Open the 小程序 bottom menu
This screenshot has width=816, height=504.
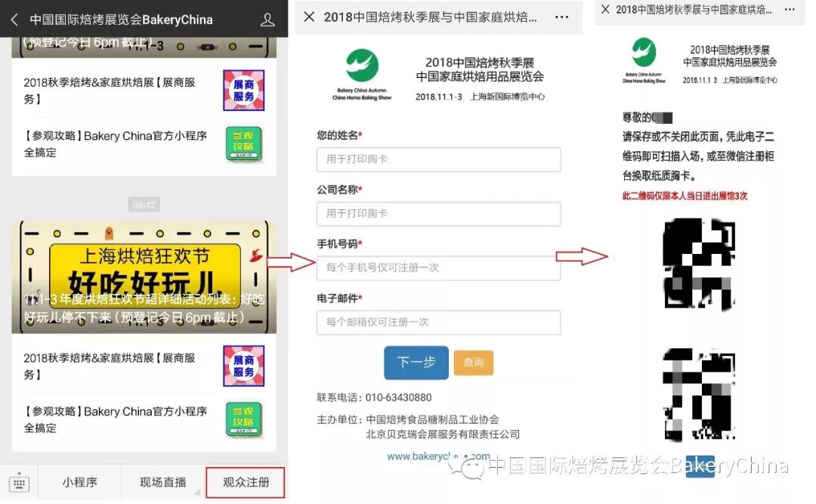tap(79, 483)
